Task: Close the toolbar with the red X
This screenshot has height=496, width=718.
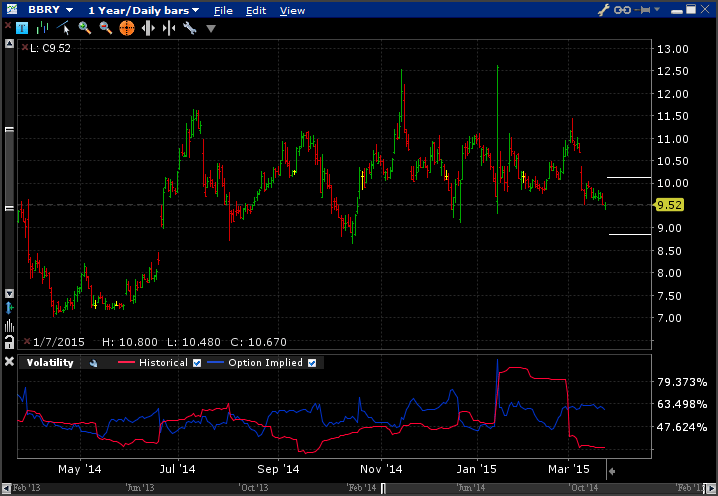Action: click(8, 26)
